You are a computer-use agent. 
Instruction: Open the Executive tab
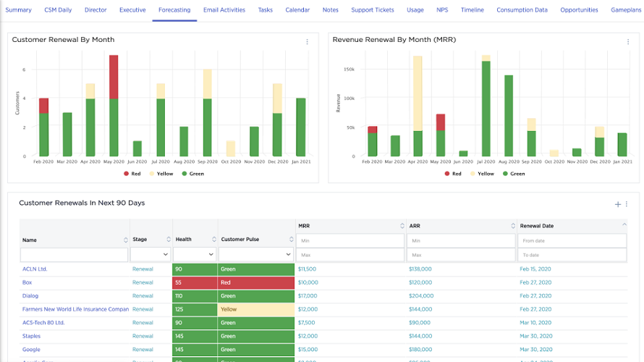132,10
